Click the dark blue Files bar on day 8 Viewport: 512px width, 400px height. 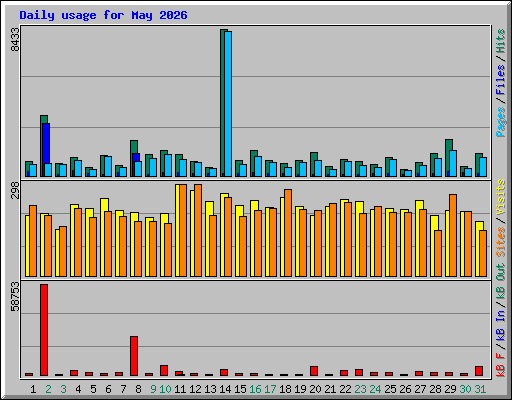point(136,158)
